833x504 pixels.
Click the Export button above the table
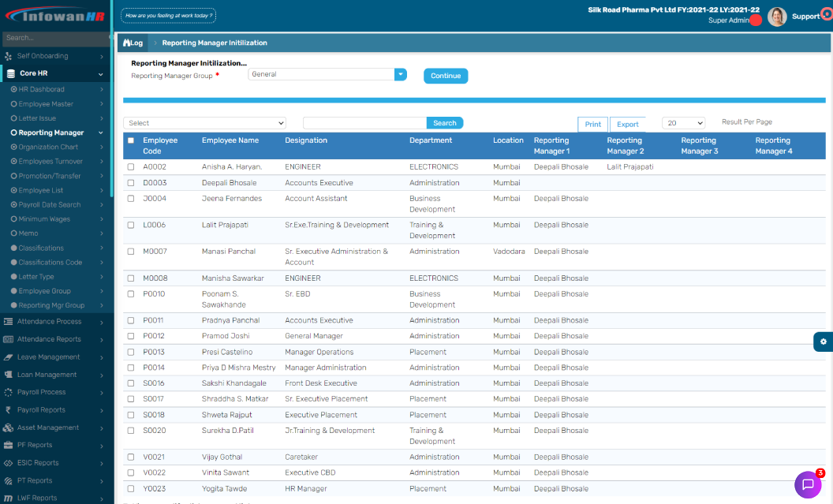[x=628, y=124]
